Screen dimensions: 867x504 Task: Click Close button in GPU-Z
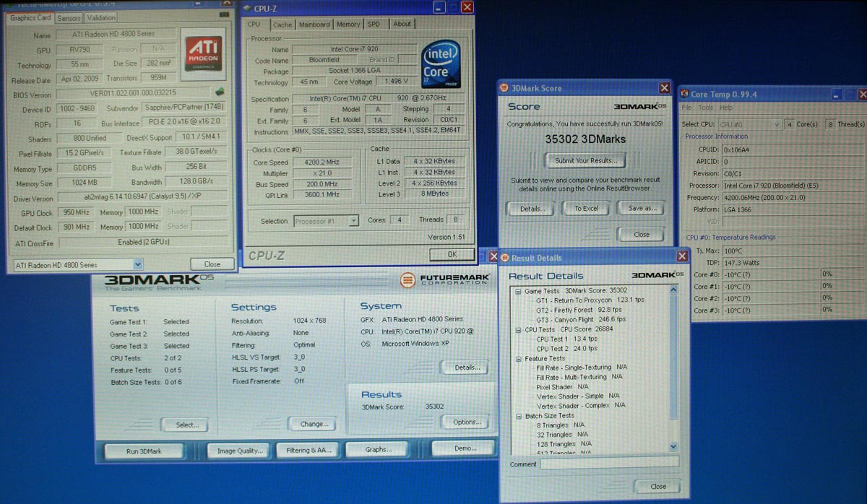[x=212, y=264]
